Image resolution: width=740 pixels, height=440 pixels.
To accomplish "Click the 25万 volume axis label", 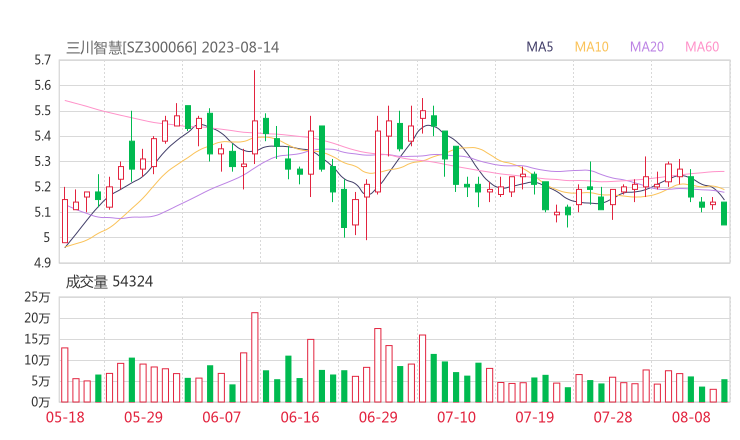I will pos(37,297).
